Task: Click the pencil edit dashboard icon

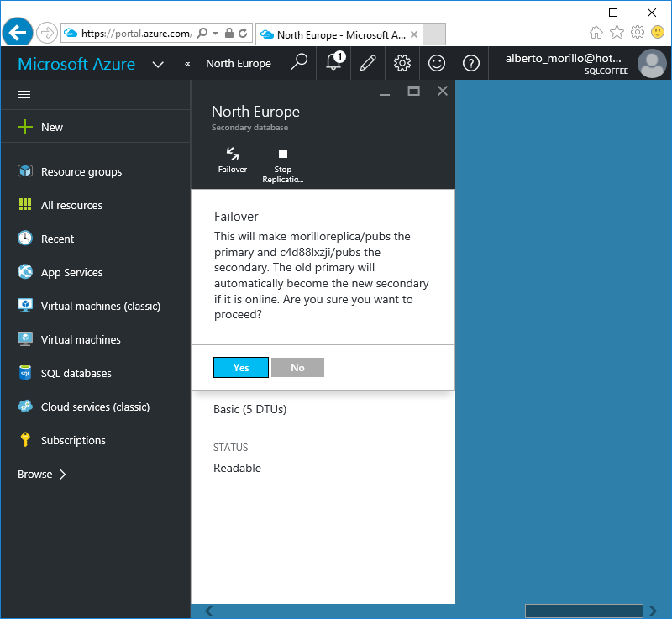Action: 368,63
